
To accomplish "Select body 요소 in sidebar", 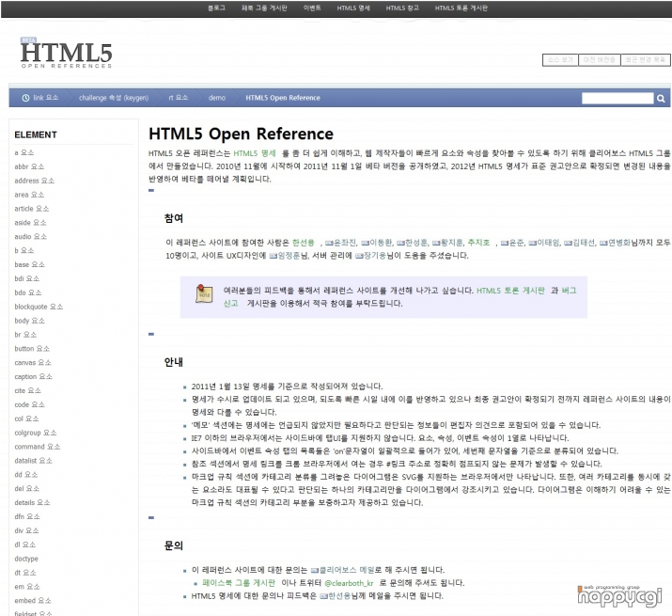I will 29,321.
